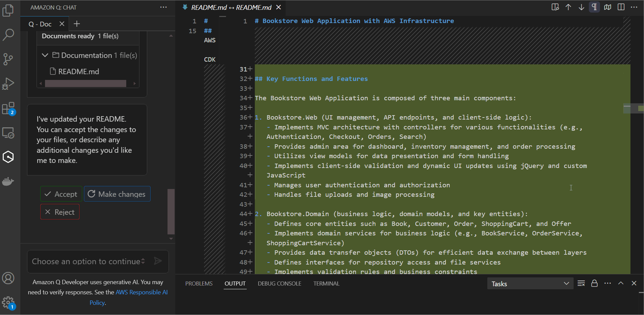This screenshot has height=315, width=644.
Task: Open the Accounts menu in activity bar
Action: 8,278
